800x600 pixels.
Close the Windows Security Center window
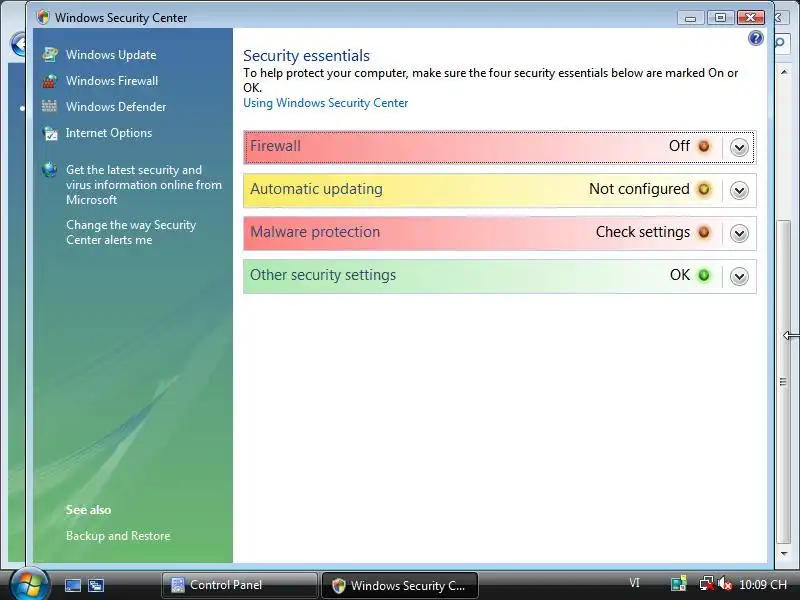coord(750,18)
